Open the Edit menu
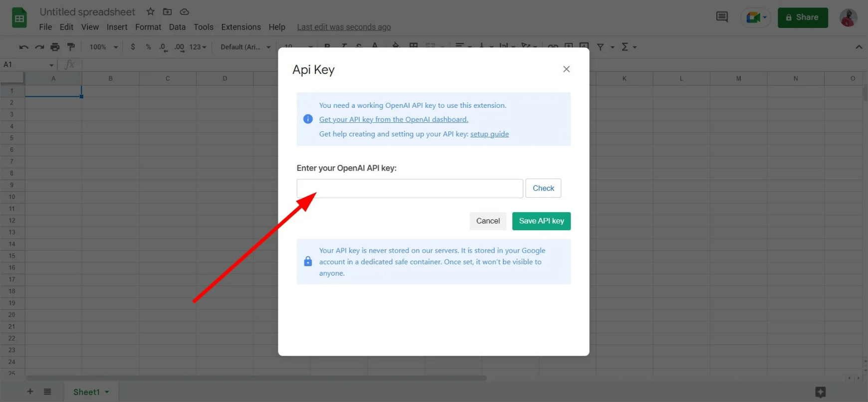The height and width of the screenshot is (402, 868). 66,27
